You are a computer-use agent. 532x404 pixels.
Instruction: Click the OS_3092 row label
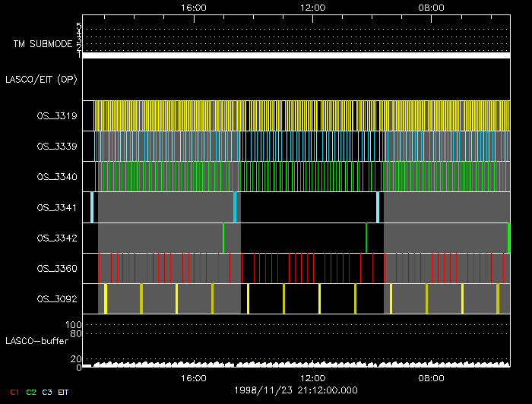(x=57, y=299)
